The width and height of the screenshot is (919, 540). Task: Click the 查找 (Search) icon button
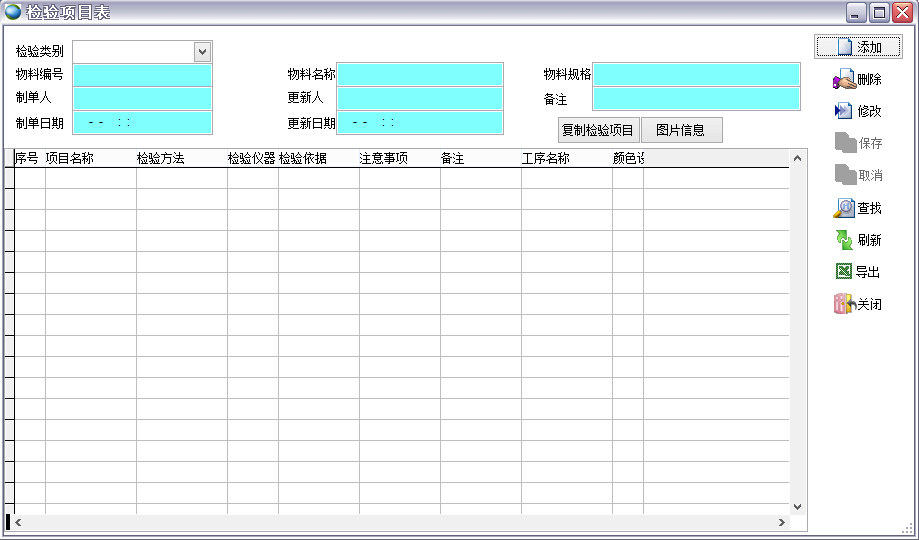click(x=858, y=208)
